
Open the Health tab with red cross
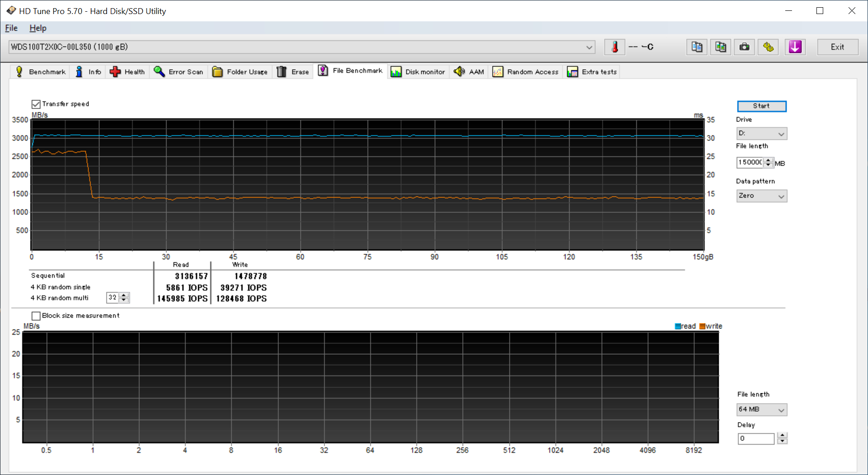pyautogui.click(x=128, y=72)
